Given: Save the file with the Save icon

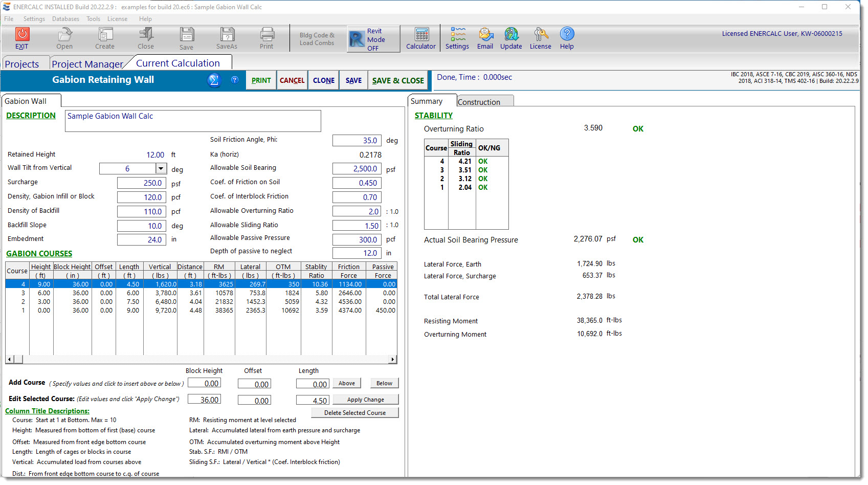Looking at the screenshot, I should (x=186, y=38).
